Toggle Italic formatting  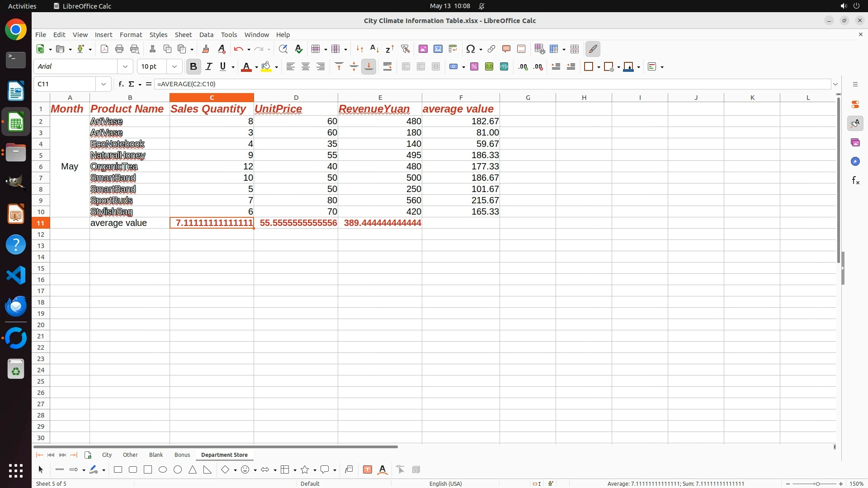coord(208,67)
